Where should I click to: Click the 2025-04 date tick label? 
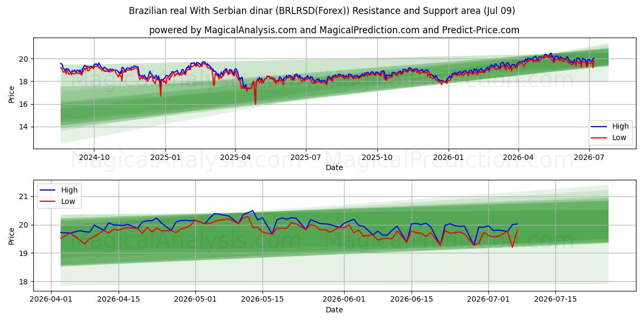point(235,158)
